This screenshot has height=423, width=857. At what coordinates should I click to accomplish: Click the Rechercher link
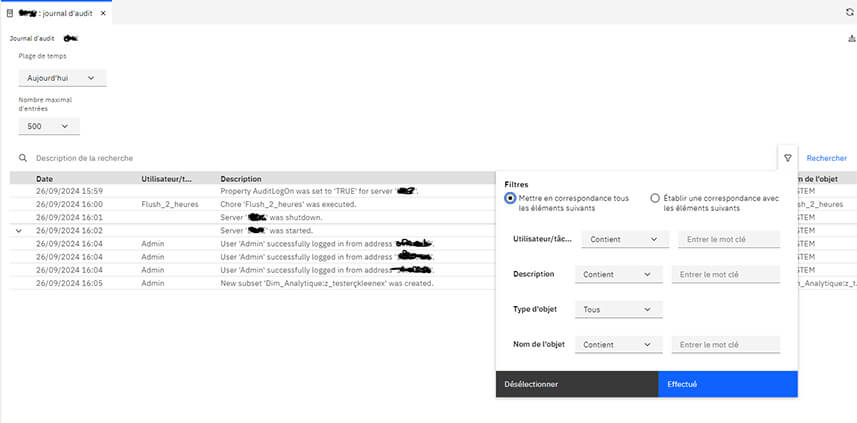(826, 158)
